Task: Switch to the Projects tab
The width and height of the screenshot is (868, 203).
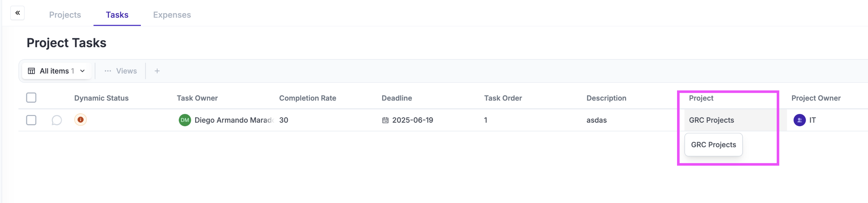Action: 65,15
